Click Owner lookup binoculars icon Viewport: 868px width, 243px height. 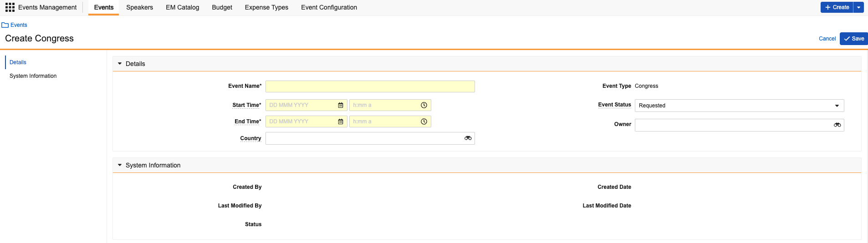837,125
